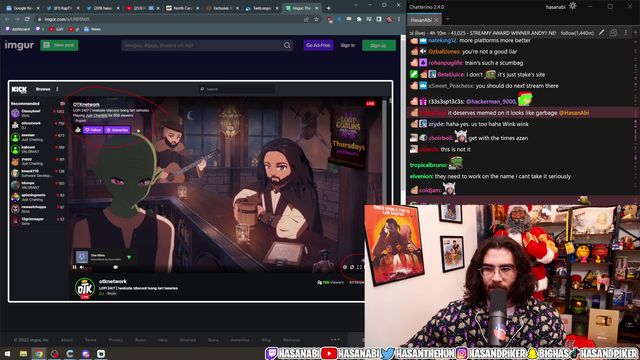Click the Blog footer link
The height and width of the screenshot is (360, 640).
266,340
